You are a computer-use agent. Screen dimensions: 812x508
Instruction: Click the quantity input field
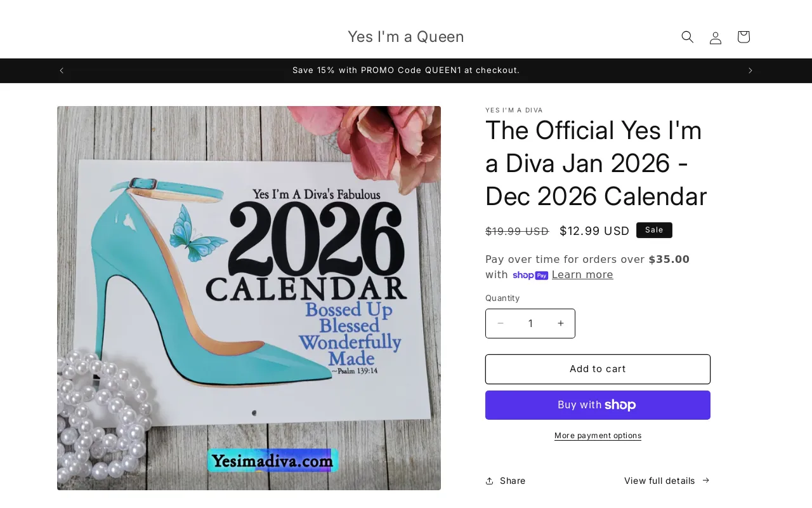pos(530,323)
